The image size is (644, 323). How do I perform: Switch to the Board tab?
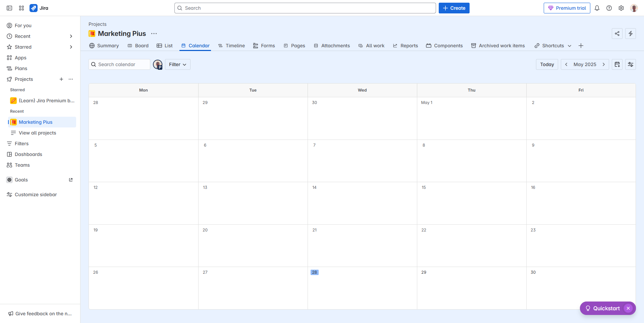[x=138, y=46]
